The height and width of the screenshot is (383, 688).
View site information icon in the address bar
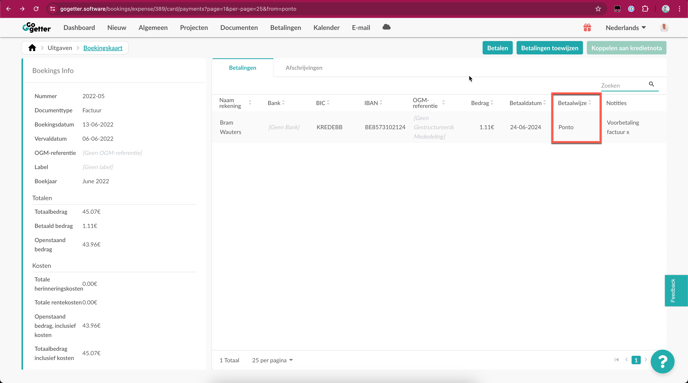click(53, 9)
